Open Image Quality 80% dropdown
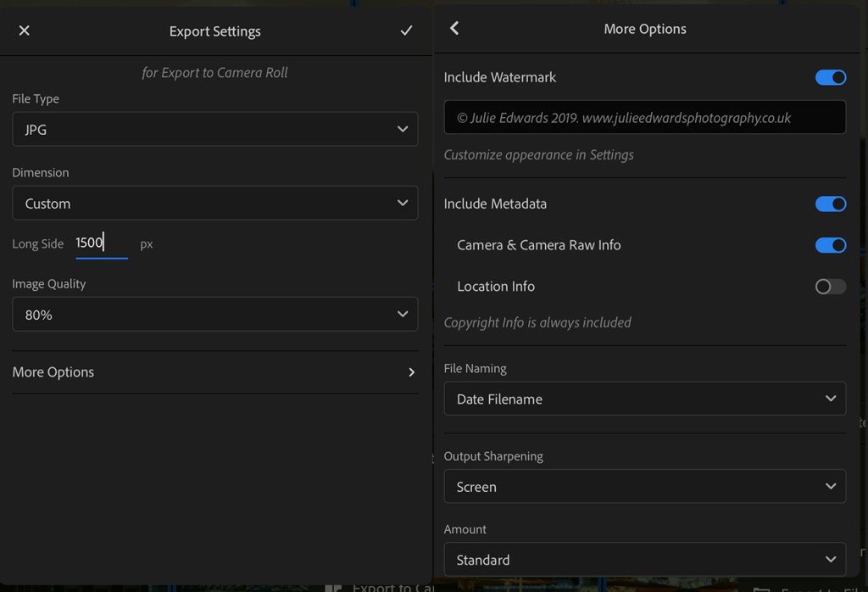This screenshot has width=868, height=592. pyautogui.click(x=214, y=315)
